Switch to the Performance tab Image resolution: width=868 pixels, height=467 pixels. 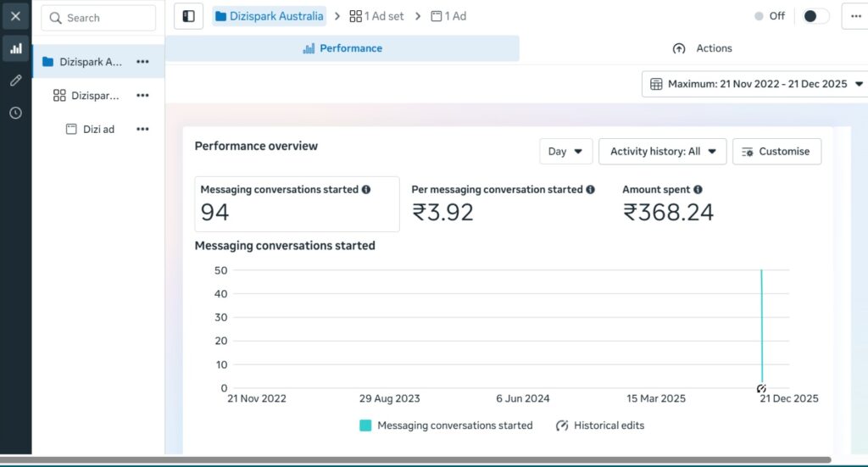tap(342, 48)
